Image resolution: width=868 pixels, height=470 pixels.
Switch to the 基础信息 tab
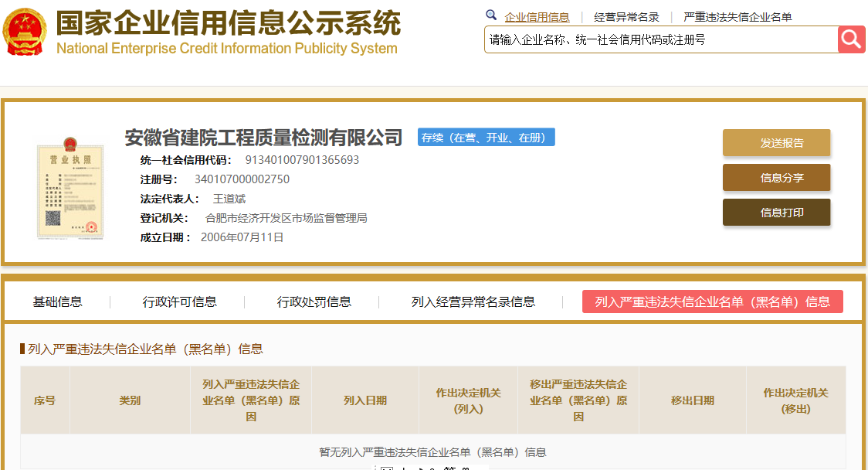[x=58, y=301]
